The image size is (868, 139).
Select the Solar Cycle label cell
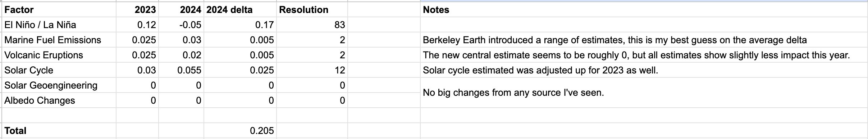[x=59, y=70]
